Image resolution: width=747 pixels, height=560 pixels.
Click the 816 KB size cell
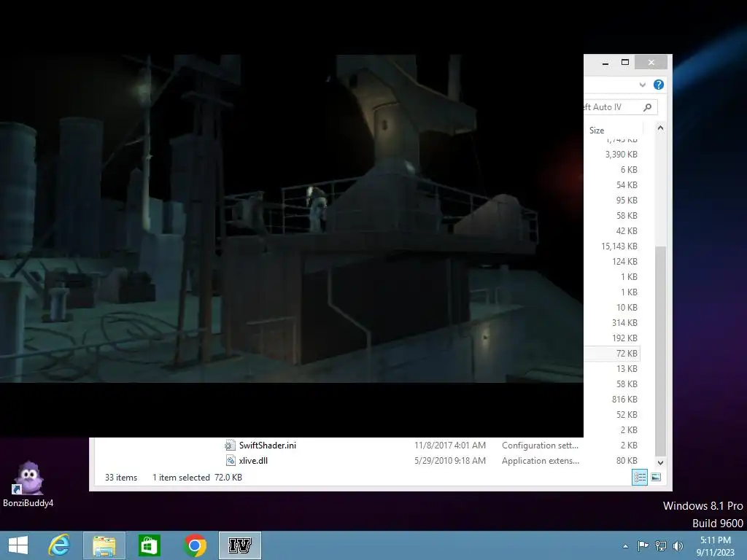[x=624, y=399]
